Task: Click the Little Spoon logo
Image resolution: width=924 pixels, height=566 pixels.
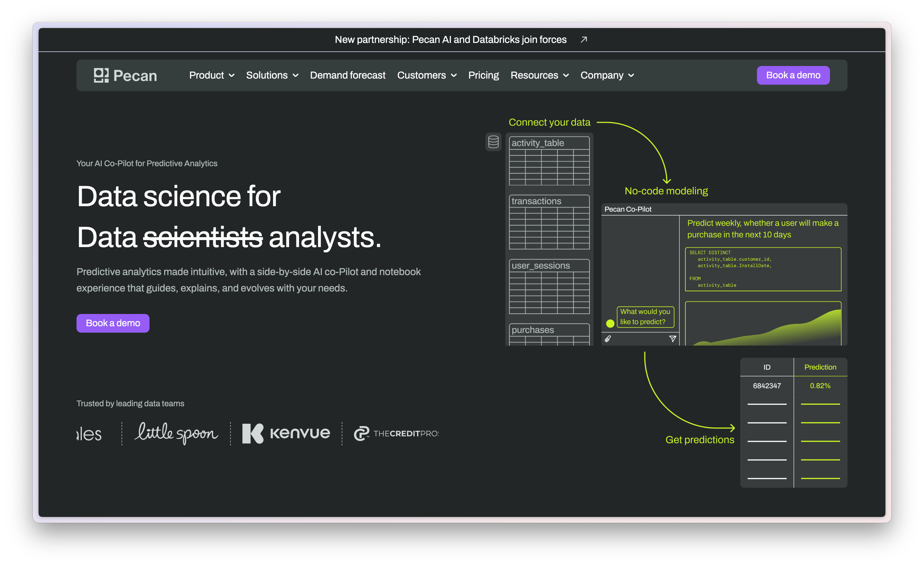Action: (x=176, y=433)
